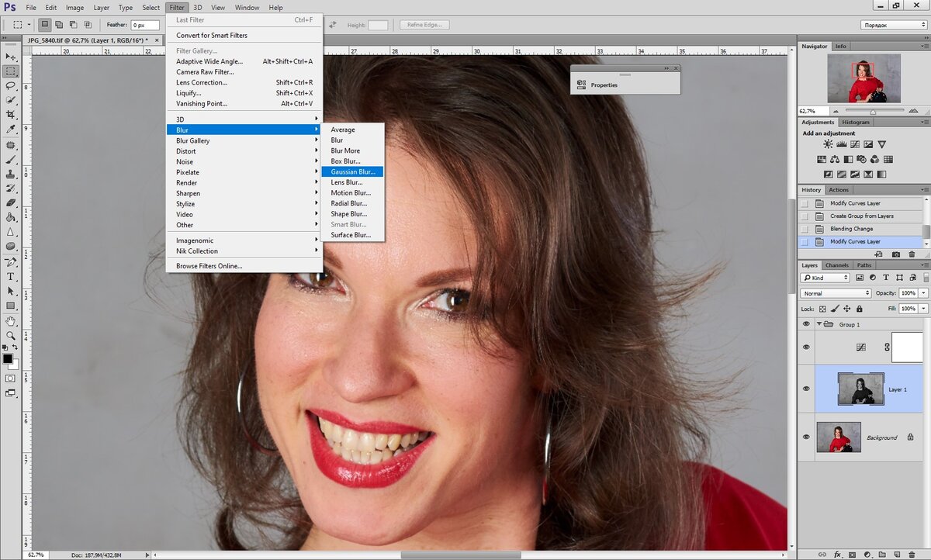Toggle history brush source for Blending Change
The image size is (931, 560).
[805, 229]
